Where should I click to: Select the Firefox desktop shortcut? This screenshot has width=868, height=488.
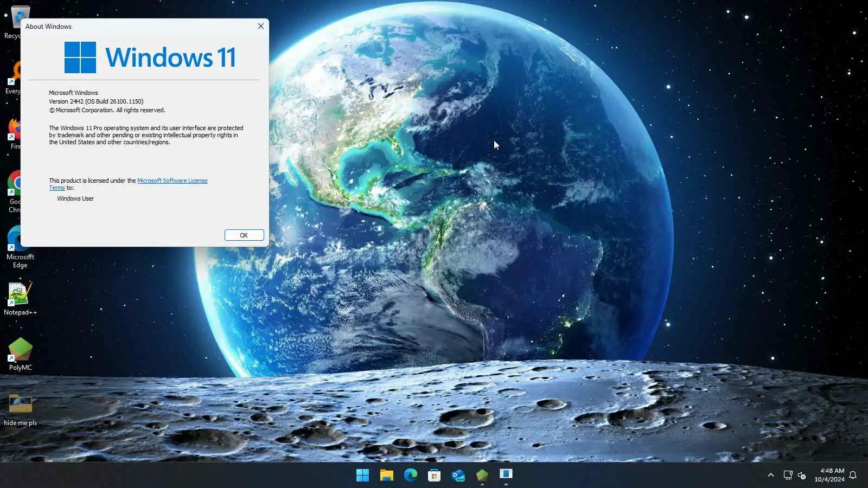[x=15, y=133]
